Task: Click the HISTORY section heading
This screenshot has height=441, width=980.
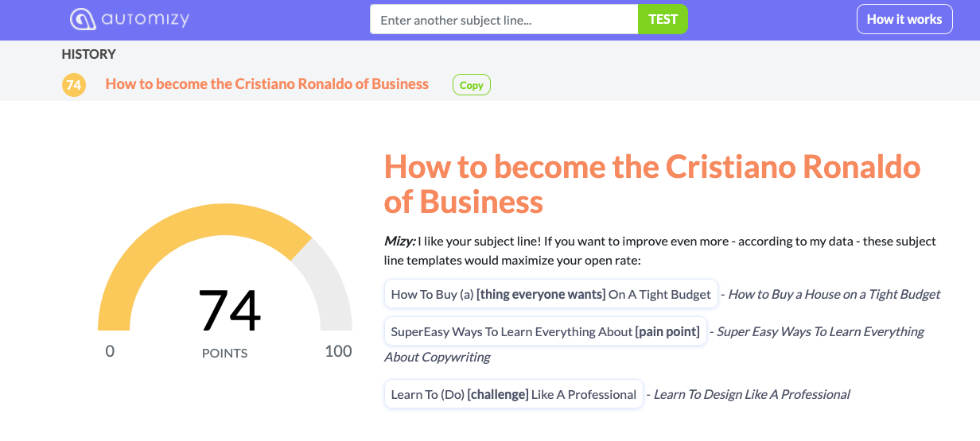Action: 89,54
